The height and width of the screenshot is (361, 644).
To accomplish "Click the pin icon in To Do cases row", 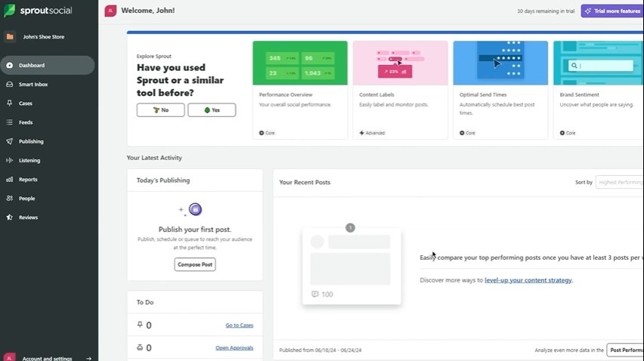I will (x=140, y=325).
